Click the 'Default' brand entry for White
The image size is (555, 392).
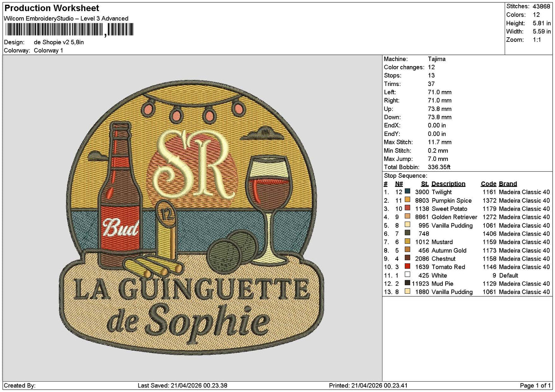(509, 276)
